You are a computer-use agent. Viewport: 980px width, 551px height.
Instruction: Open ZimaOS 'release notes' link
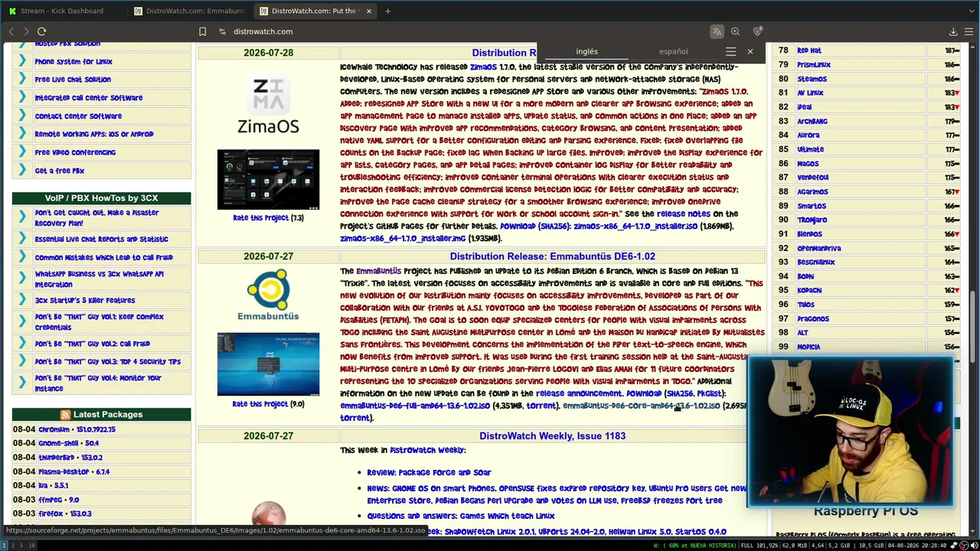coord(684,214)
